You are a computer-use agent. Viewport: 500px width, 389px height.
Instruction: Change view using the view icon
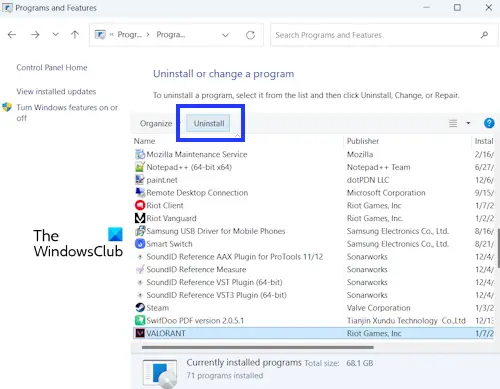click(453, 123)
